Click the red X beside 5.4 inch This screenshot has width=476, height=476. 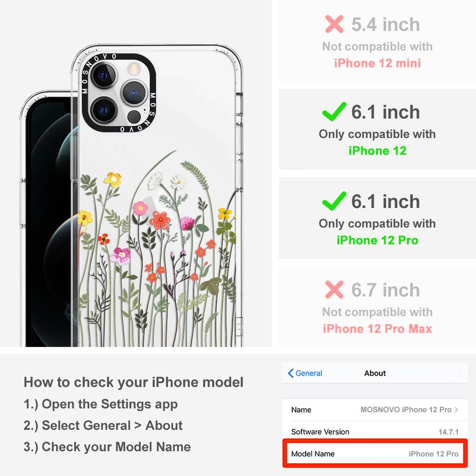pos(334,24)
